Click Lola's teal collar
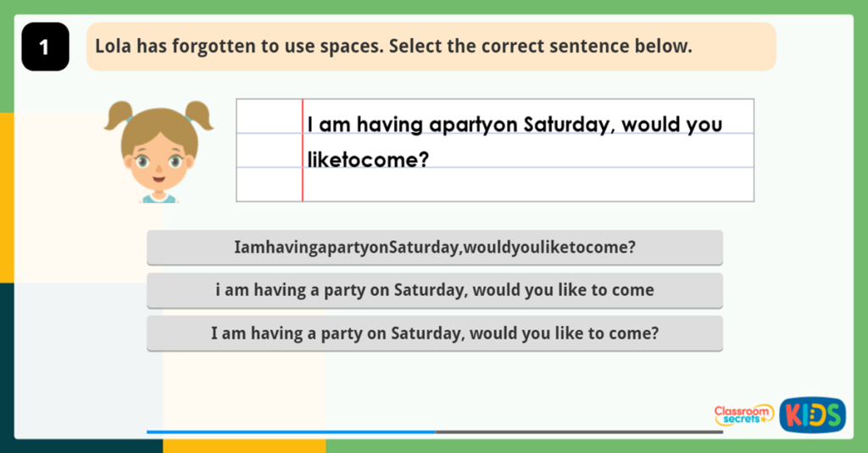Image resolution: width=868 pixels, height=453 pixels. (x=159, y=199)
